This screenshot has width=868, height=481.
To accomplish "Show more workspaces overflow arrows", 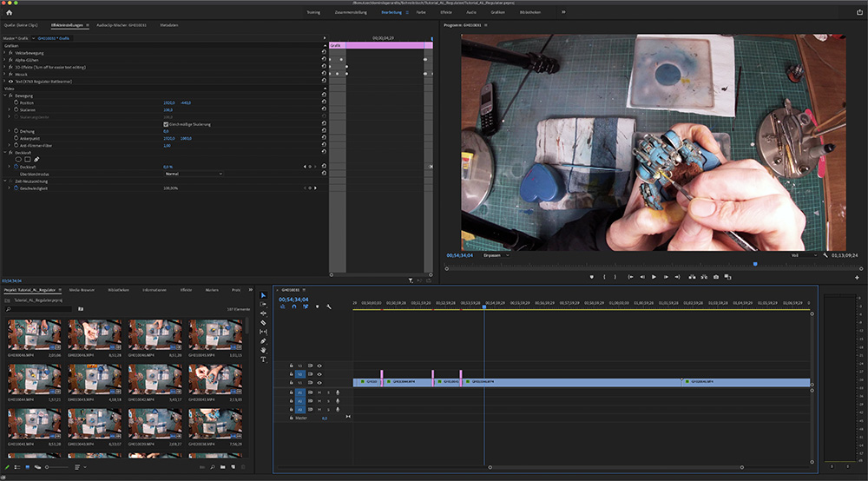I will [563, 12].
